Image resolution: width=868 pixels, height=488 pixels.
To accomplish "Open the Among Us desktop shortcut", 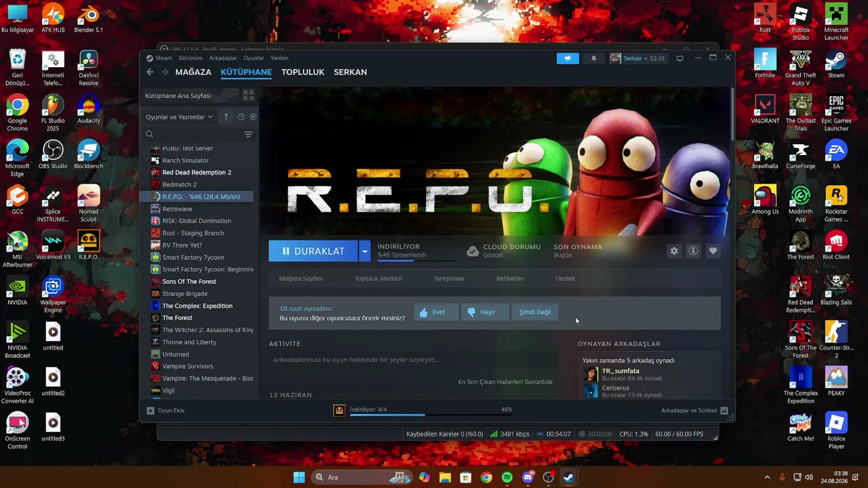I will click(x=765, y=200).
